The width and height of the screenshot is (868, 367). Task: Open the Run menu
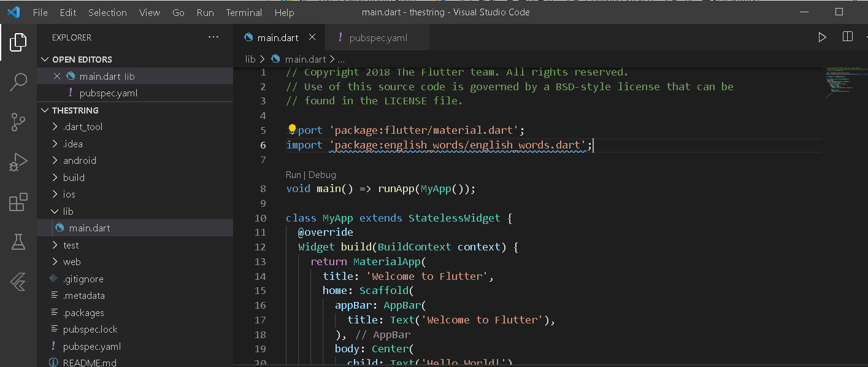coord(205,12)
